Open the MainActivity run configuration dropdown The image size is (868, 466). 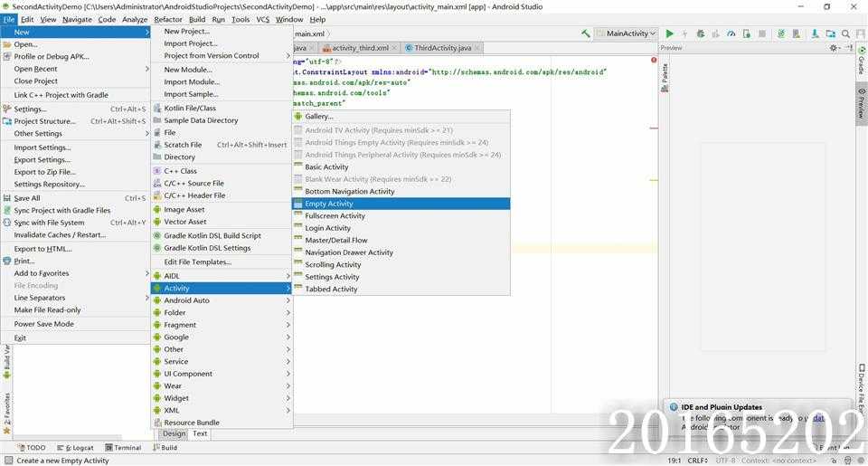(627, 33)
